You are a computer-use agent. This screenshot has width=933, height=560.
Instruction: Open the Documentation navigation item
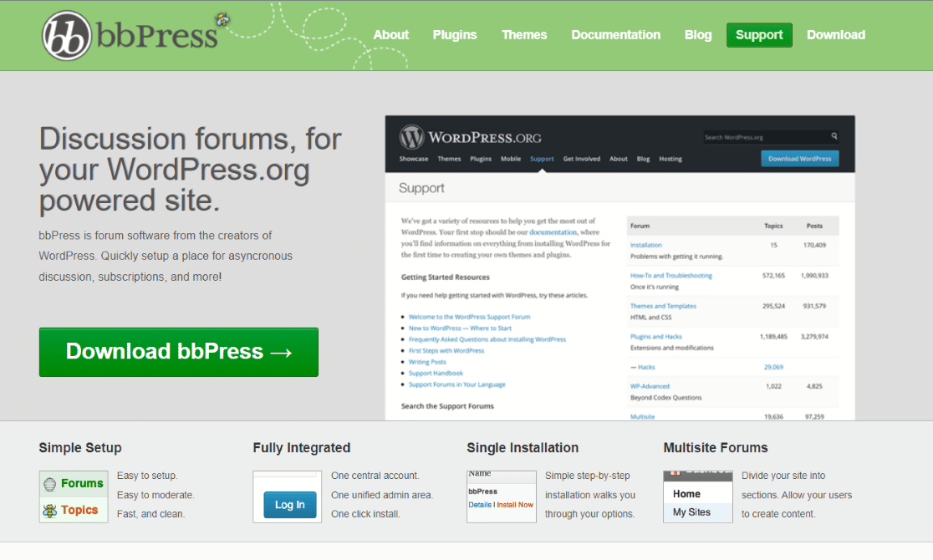615,35
